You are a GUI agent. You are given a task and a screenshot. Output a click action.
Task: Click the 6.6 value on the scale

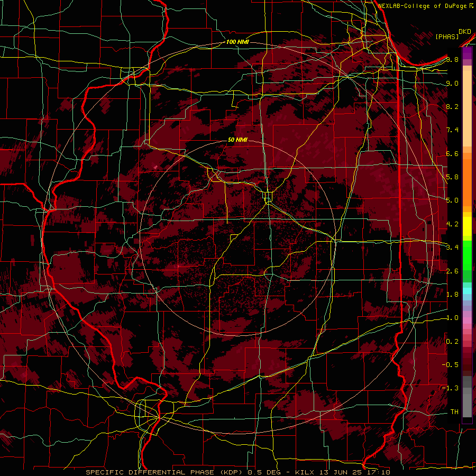452,153
